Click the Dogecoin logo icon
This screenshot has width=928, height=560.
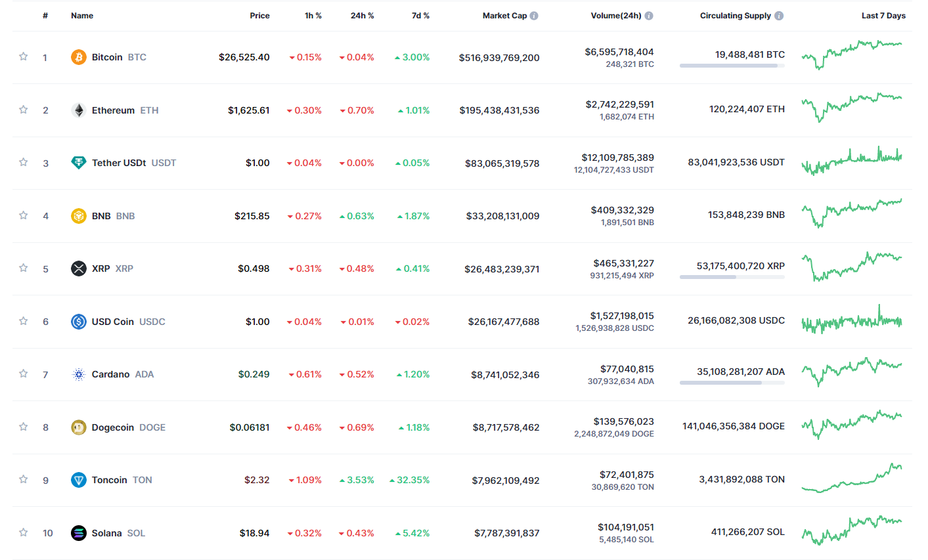coord(79,427)
